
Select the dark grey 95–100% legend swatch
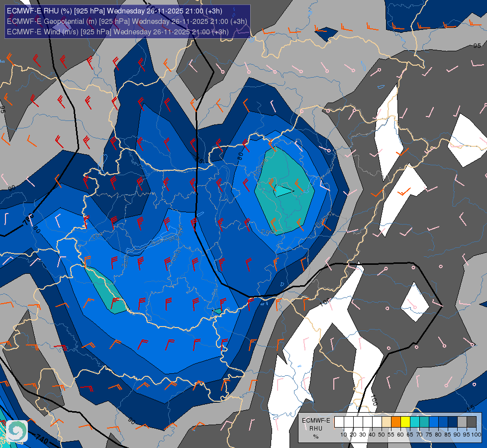(472, 422)
